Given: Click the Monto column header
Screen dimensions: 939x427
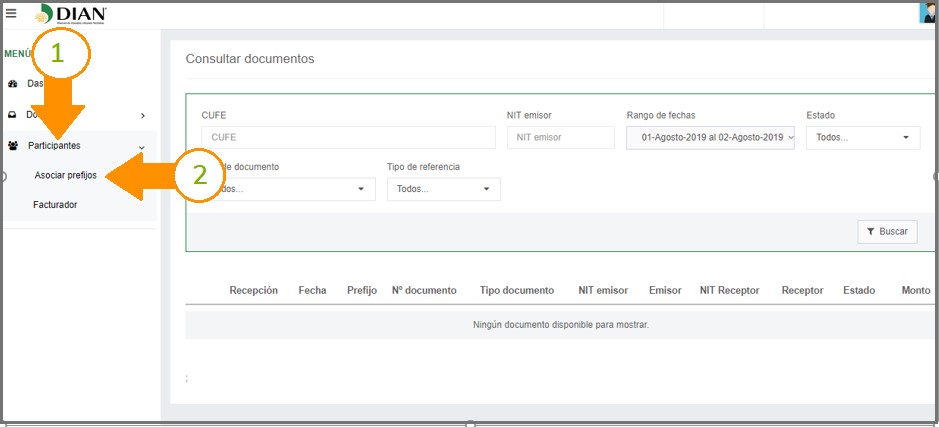Looking at the screenshot, I should (915, 291).
